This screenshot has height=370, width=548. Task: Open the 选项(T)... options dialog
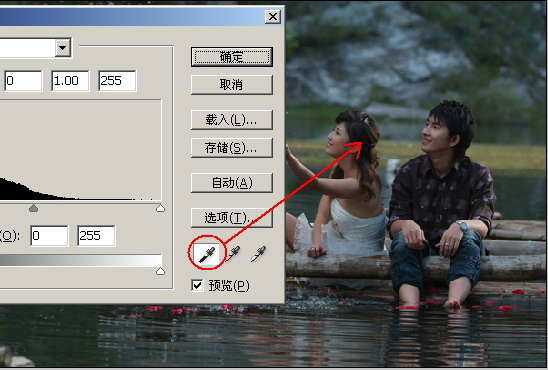pyautogui.click(x=232, y=218)
